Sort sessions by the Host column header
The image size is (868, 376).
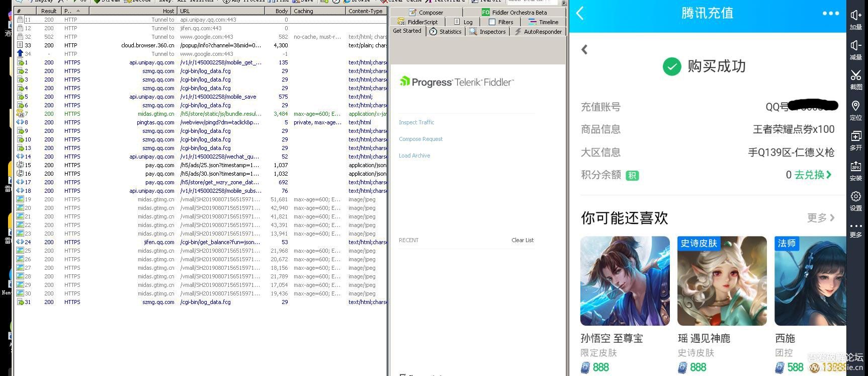(x=133, y=11)
